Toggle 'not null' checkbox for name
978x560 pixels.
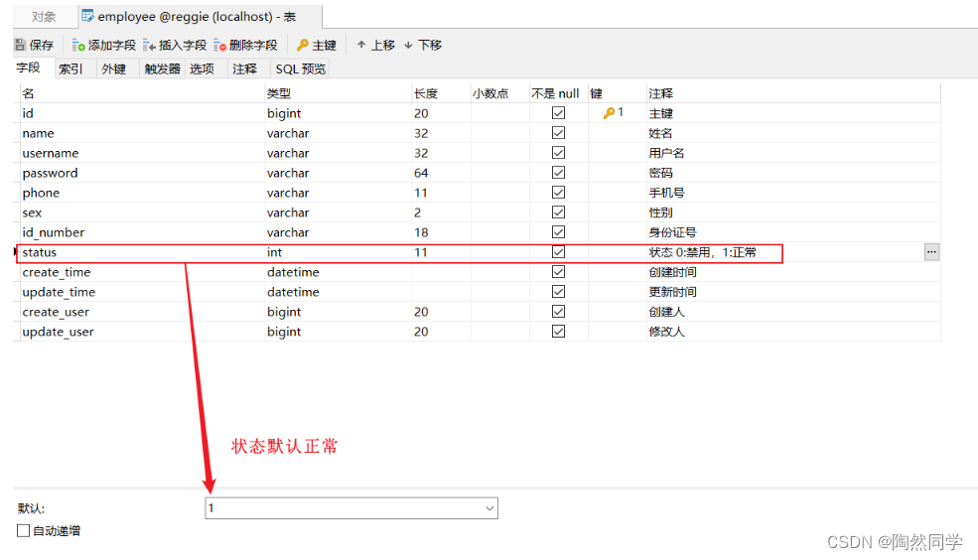pos(558,133)
